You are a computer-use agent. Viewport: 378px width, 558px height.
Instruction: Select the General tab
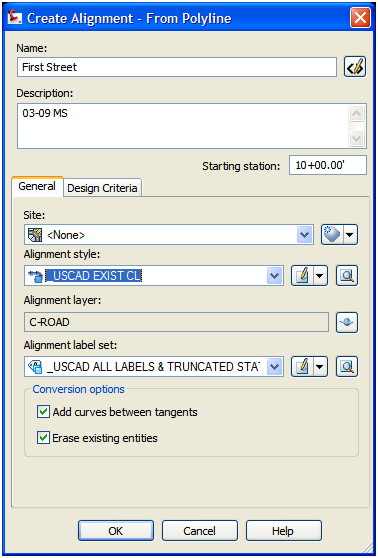point(37,186)
